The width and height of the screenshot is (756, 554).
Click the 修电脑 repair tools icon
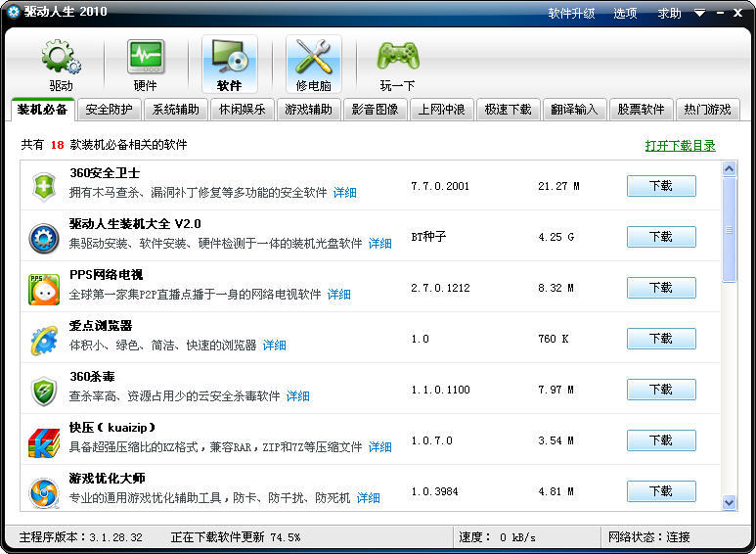coord(313,59)
